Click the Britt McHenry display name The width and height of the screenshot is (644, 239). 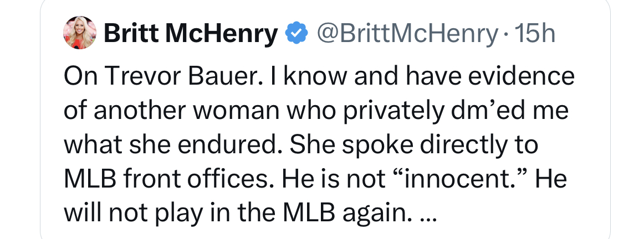pos(191,35)
